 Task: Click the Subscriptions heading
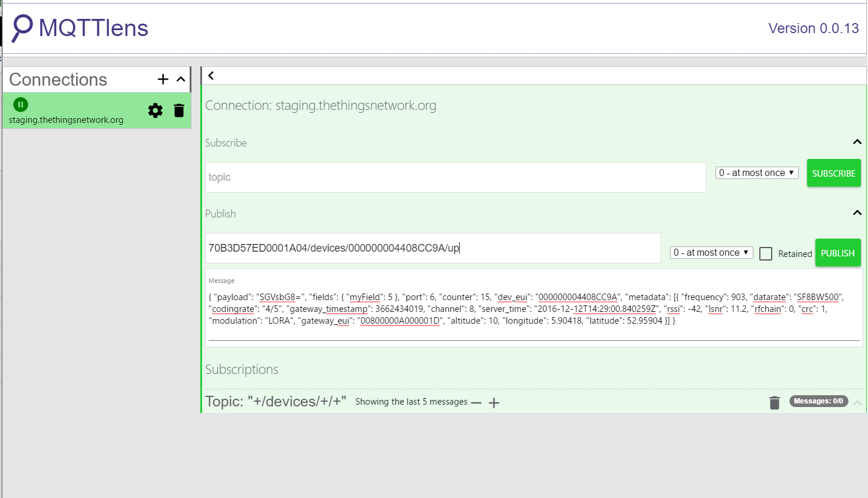[242, 369]
